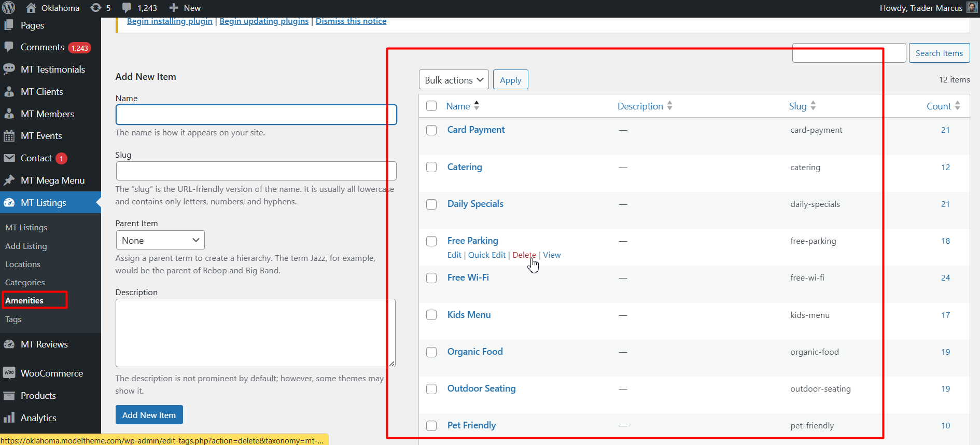
Task: Click Dismiss this notice link
Action: [351, 21]
